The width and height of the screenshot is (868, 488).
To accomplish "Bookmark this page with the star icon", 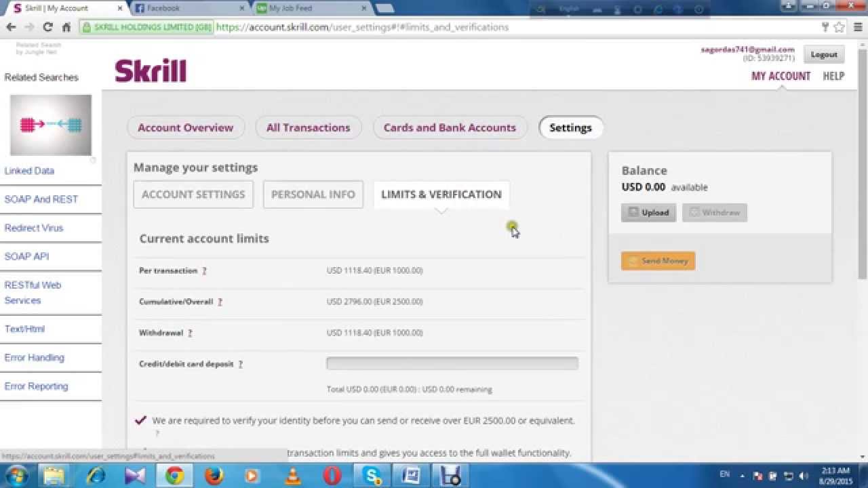I will pos(840,27).
